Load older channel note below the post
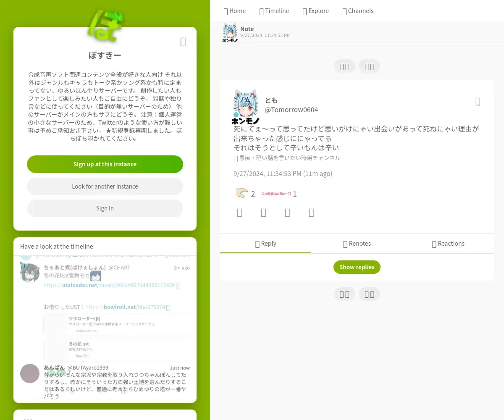The image size is (504, 420). (x=345, y=294)
